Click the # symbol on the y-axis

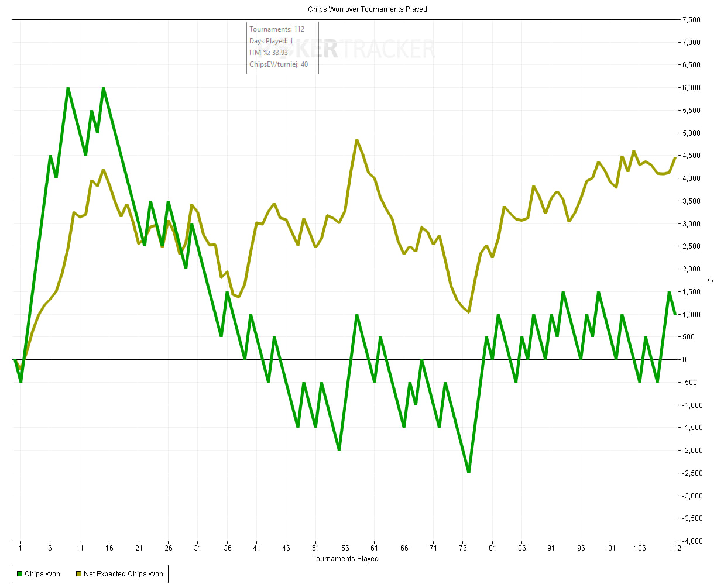(x=711, y=281)
